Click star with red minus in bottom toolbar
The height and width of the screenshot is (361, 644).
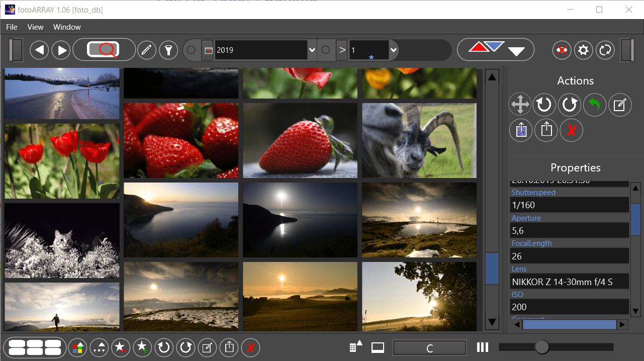point(121,347)
